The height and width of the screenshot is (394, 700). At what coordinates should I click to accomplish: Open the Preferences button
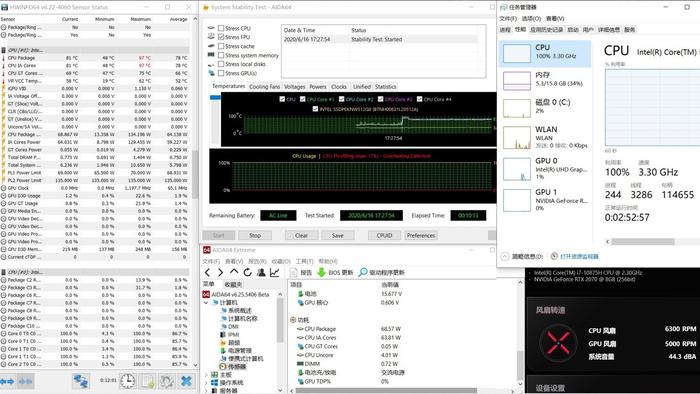[421, 235]
